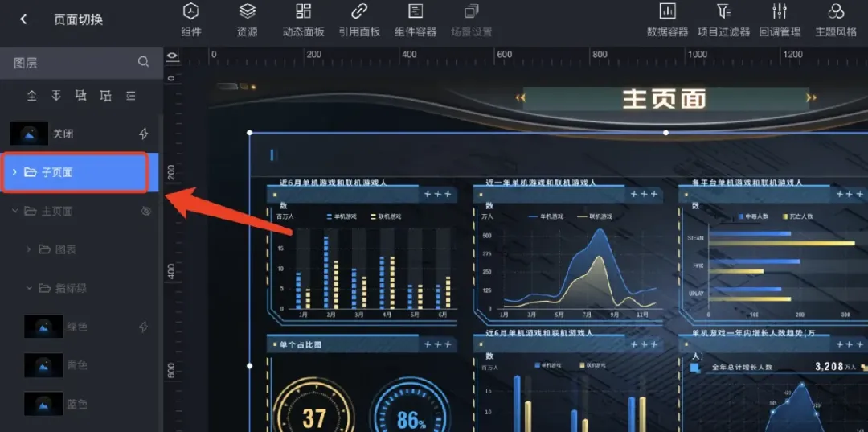Open the 引用面板 reference panel tool

click(x=360, y=20)
